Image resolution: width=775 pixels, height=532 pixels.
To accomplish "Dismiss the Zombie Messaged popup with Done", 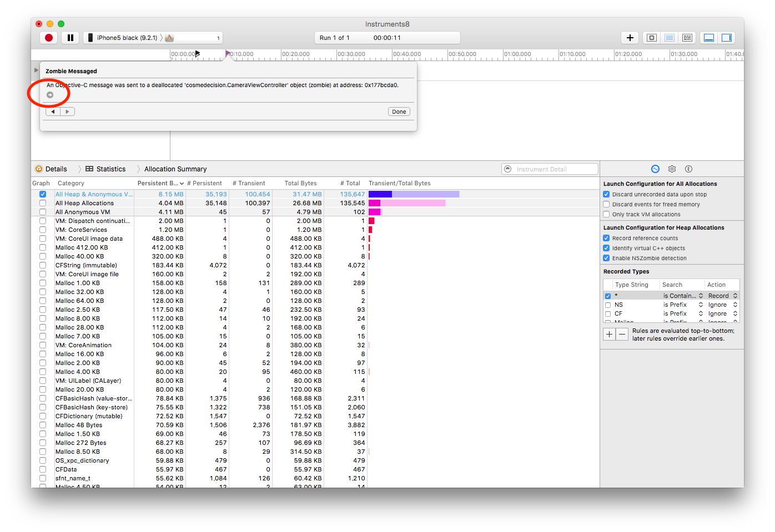I will (399, 112).
